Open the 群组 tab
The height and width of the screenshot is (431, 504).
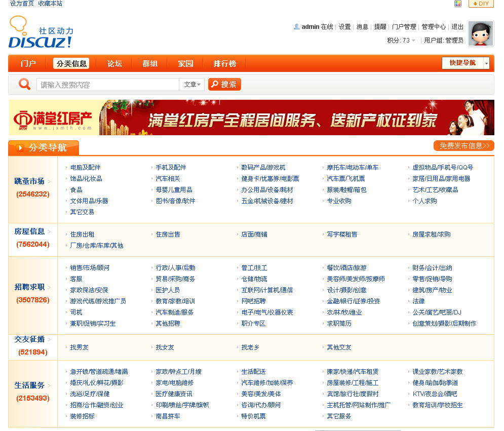pyautogui.click(x=150, y=64)
